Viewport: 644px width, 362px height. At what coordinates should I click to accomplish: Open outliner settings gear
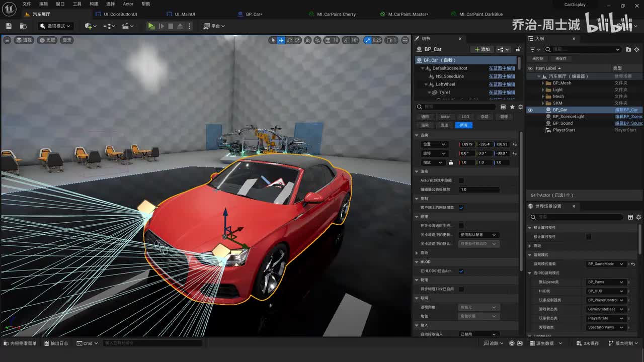(637, 49)
